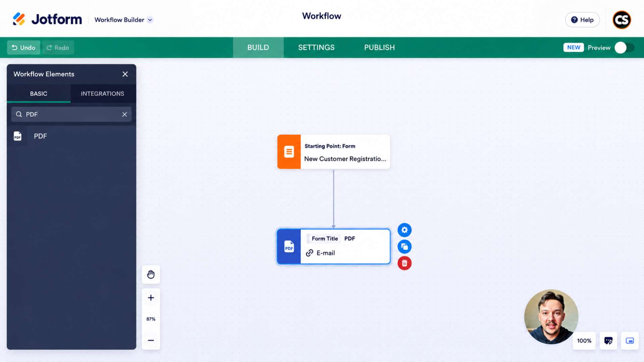Redo the last action
The height and width of the screenshot is (362, 644).
tap(58, 48)
